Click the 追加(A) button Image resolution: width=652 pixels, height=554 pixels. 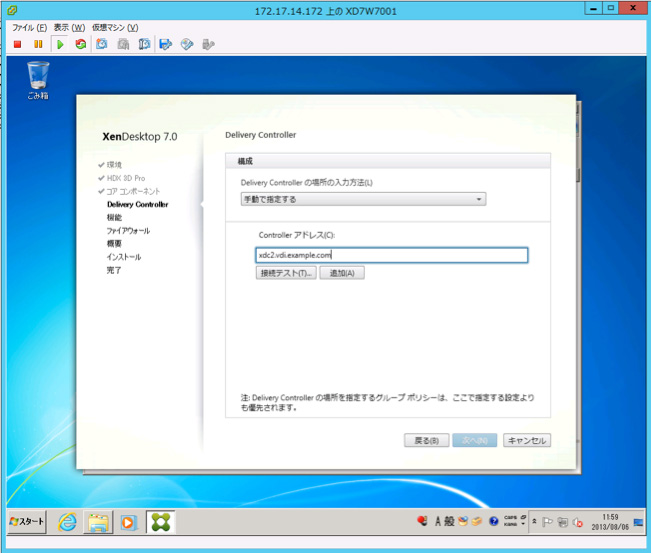click(x=342, y=273)
